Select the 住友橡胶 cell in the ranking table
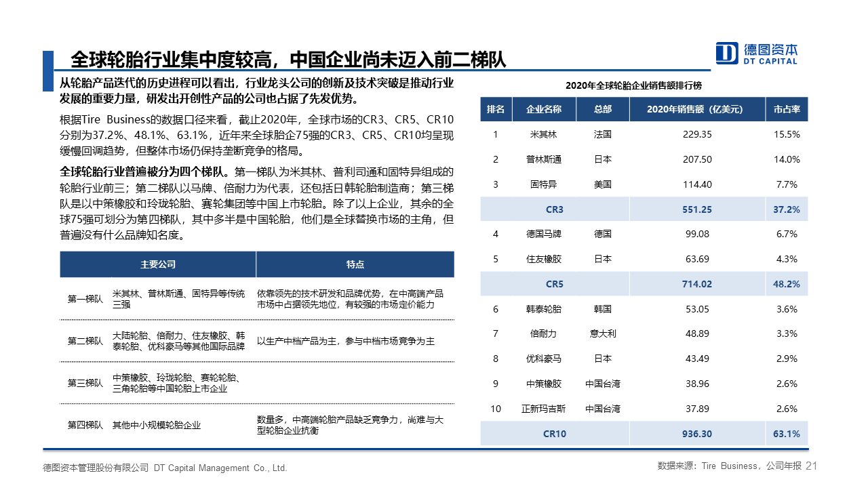The image size is (868, 488). (x=543, y=259)
